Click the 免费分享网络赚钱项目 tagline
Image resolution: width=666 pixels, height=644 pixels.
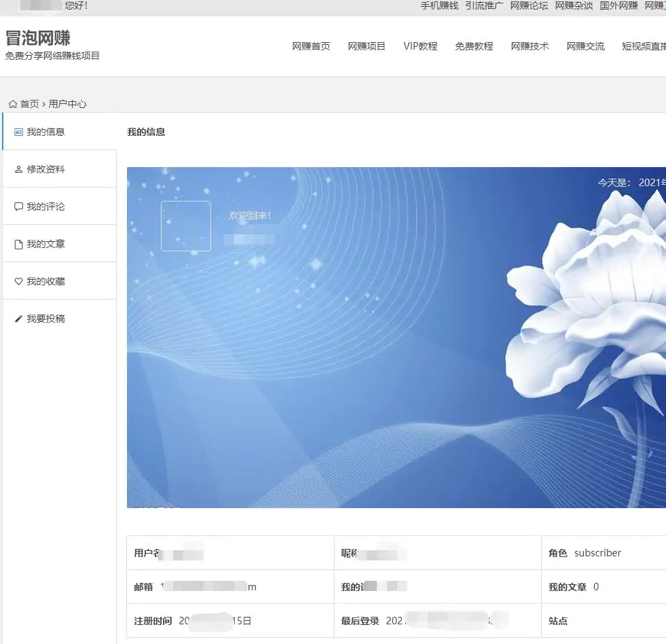coord(52,56)
